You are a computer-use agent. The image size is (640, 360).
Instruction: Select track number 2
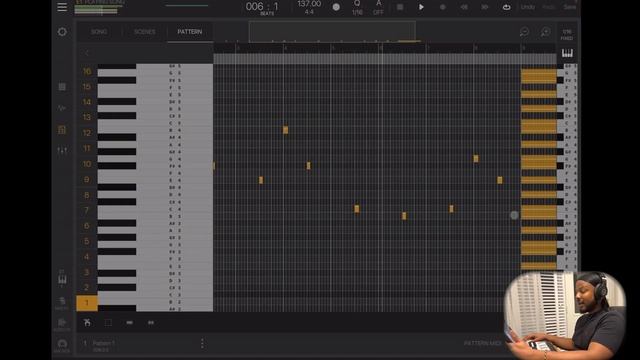[87, 287]
